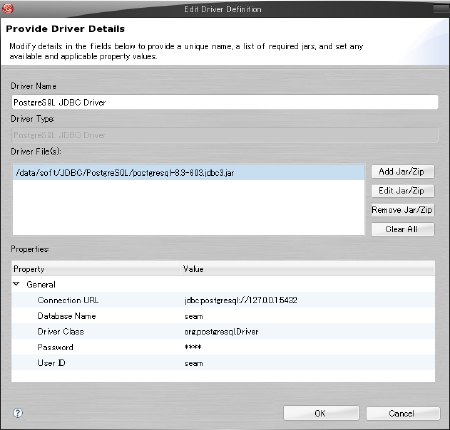Click the Clear All button
Viewport: 450px width, 430px height.
403,229
